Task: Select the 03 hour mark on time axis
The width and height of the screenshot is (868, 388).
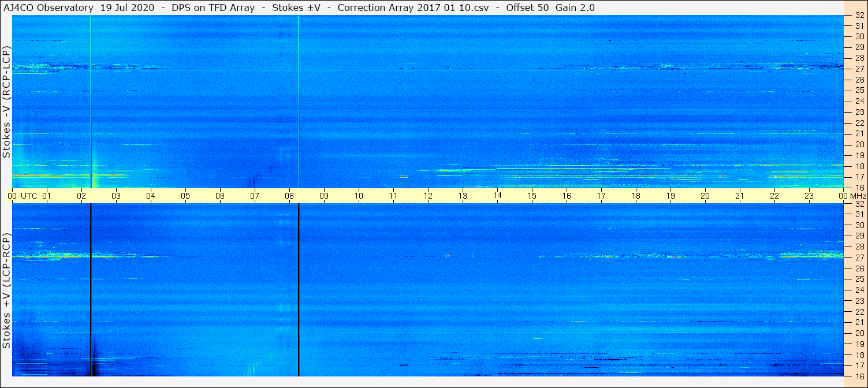Action: coord(116,196)
